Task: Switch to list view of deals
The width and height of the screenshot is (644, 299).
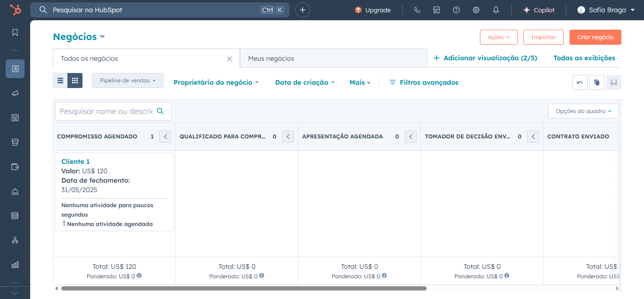Action: point(60,81)
